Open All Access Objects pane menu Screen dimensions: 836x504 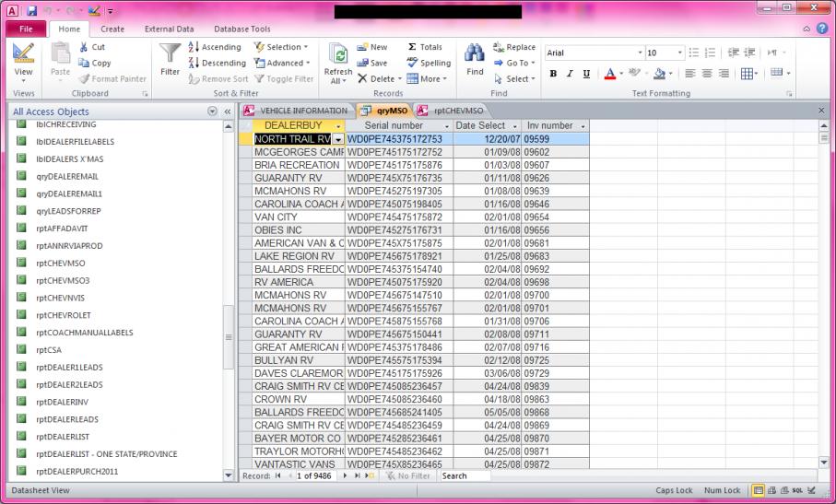click(212, 111)
